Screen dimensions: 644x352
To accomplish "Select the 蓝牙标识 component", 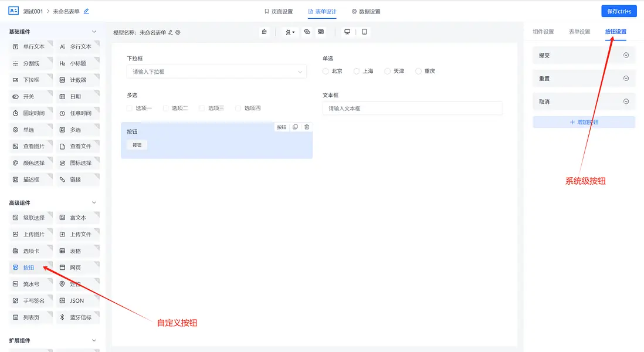I will [x=79, y=316].
